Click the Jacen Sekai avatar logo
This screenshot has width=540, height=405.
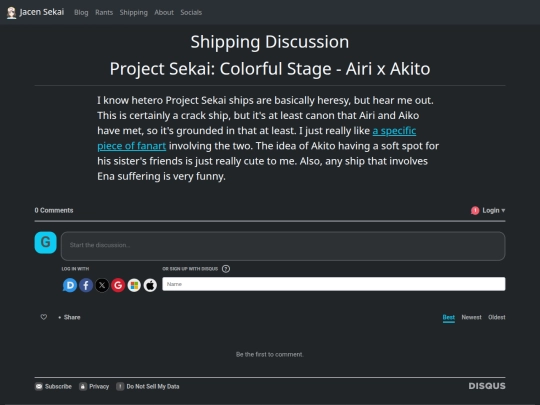(x=11, y=13)
